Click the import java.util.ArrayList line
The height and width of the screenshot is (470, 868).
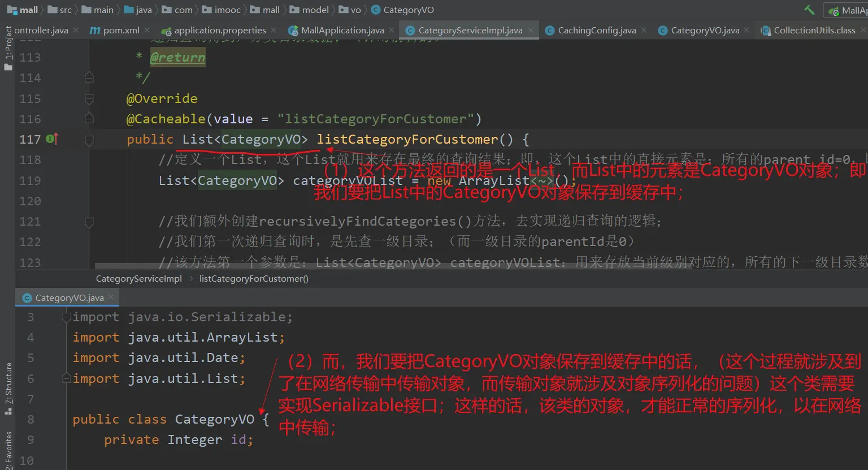click(179, 337)
